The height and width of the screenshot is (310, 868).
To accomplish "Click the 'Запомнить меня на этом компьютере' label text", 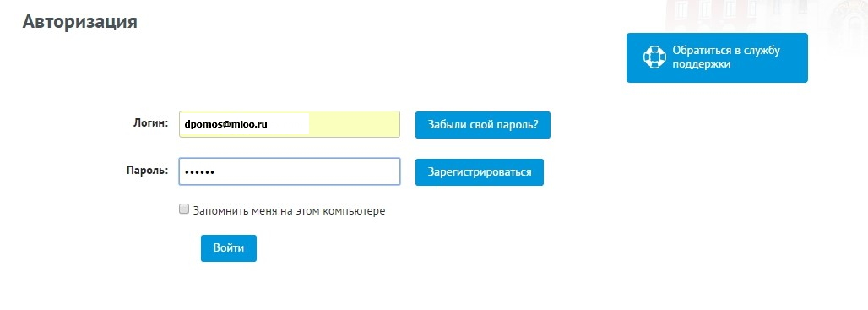I will tap(289, 211).
